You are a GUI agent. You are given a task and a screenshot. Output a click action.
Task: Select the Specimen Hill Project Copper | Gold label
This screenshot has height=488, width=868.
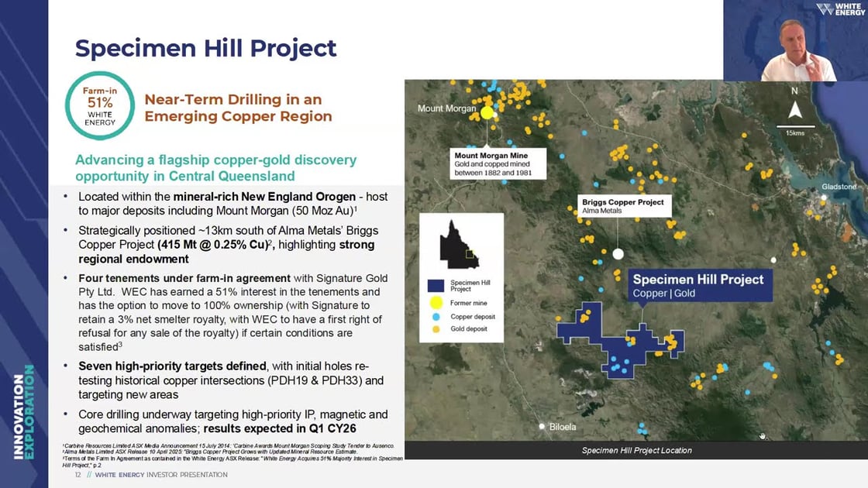tap(699, 285)
